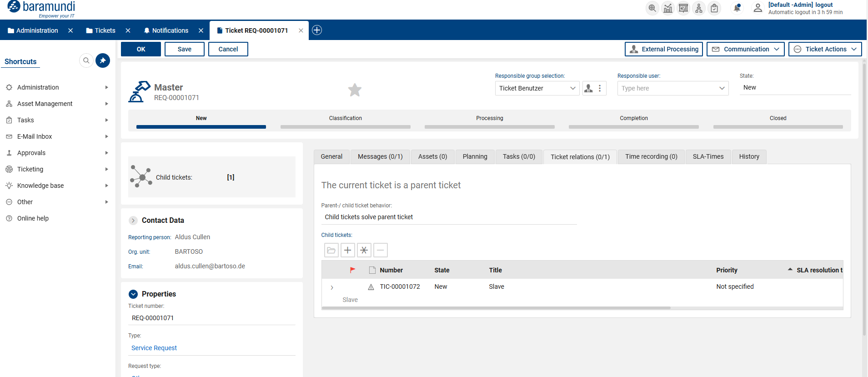Image resolution: width=868 pixels, height=377 pixels.
Task: Open the statistics chart icon in top bar
Action: (x=668, y=8)
